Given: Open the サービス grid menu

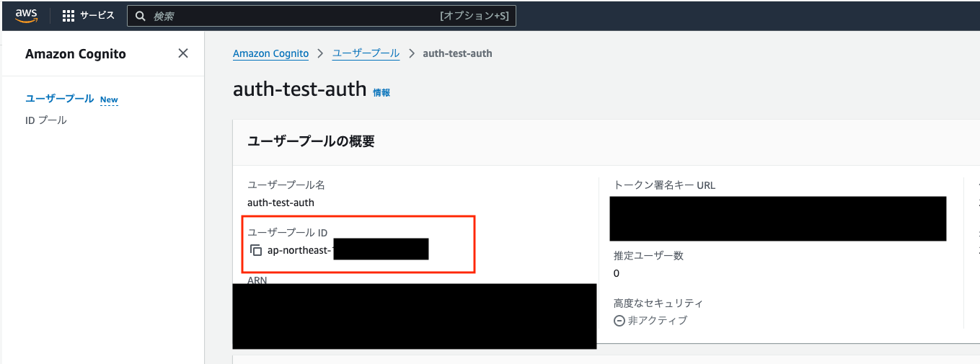Looking at the screenshot, I should pos(88,15).
